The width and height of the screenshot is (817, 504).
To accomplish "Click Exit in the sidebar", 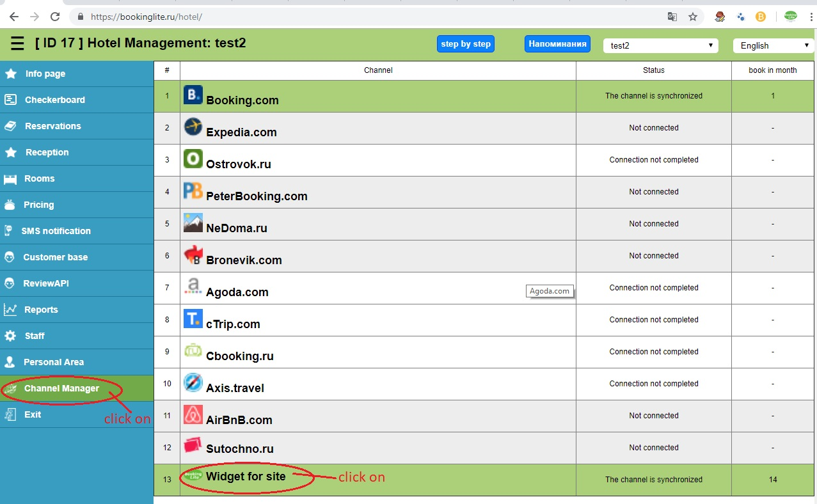I will click(77, 414).
